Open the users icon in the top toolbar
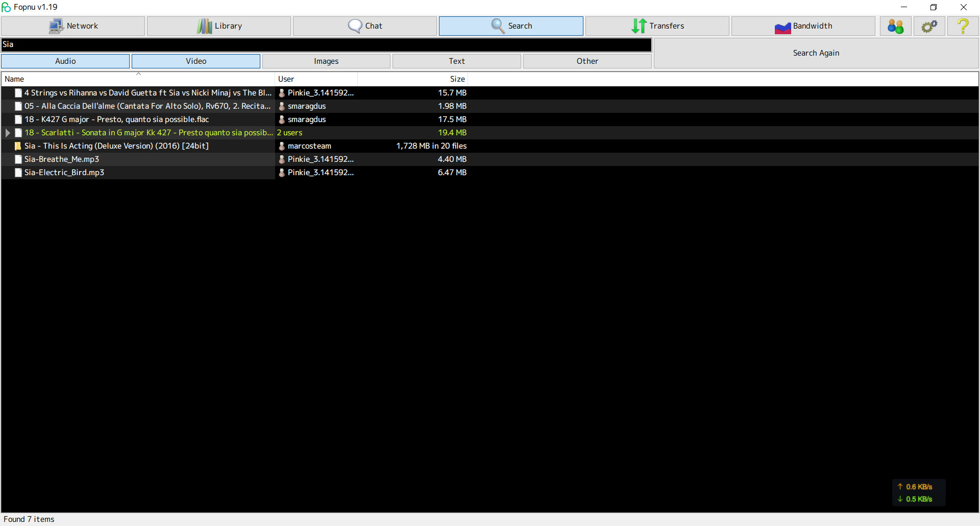Image resolution: width=980 pixels, height=526 pixels. [895, 26]
